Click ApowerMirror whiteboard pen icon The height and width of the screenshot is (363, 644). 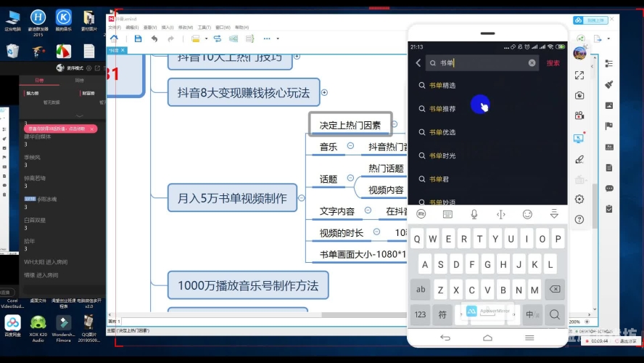pyautogui.click(x=579, y=159)
